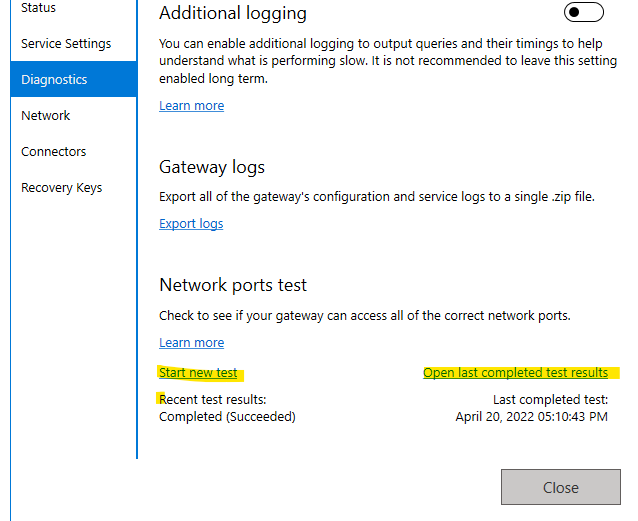
Task: Enable the Additional logging toggle
Action: [583, 12]
